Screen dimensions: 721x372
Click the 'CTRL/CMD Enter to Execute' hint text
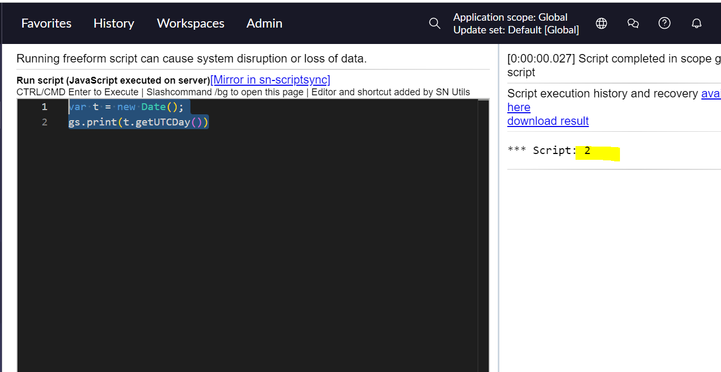coord(77,92)
